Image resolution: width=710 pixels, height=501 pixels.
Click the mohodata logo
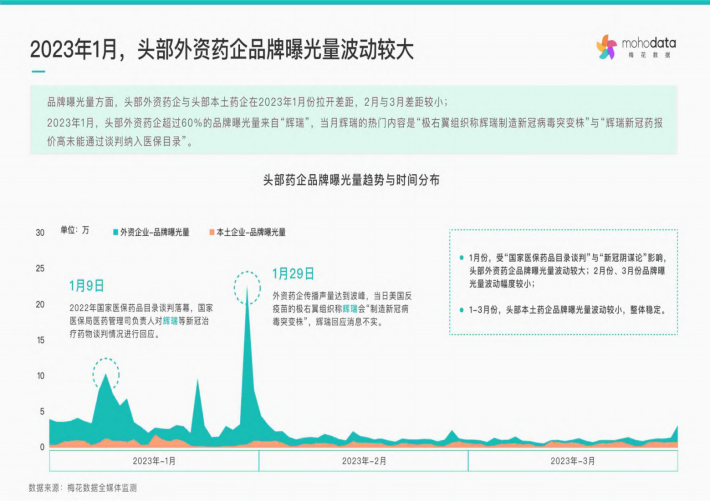(636, 47)
